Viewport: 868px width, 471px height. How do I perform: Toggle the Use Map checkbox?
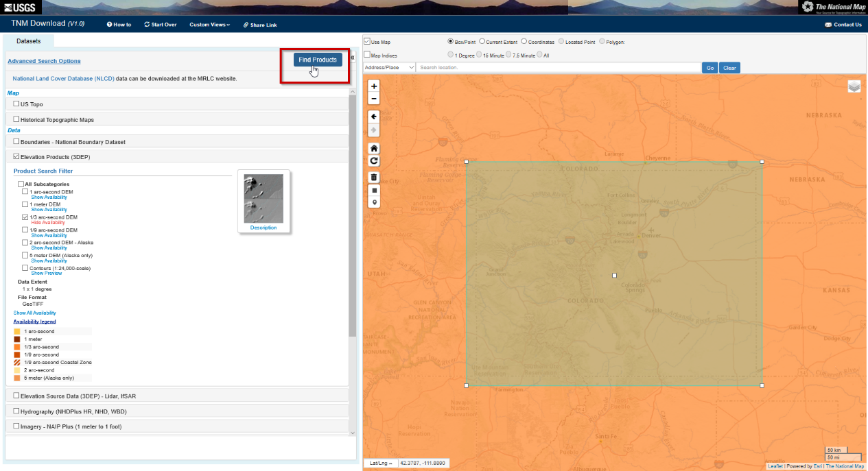click(367, 42)
